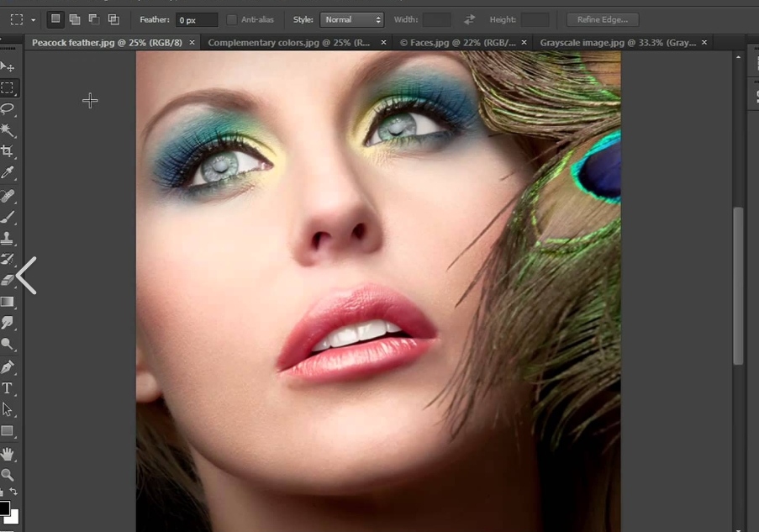Select the Move tool
Image resolution: width=759 pixels, height=532 pixels.
pos(8,66)
